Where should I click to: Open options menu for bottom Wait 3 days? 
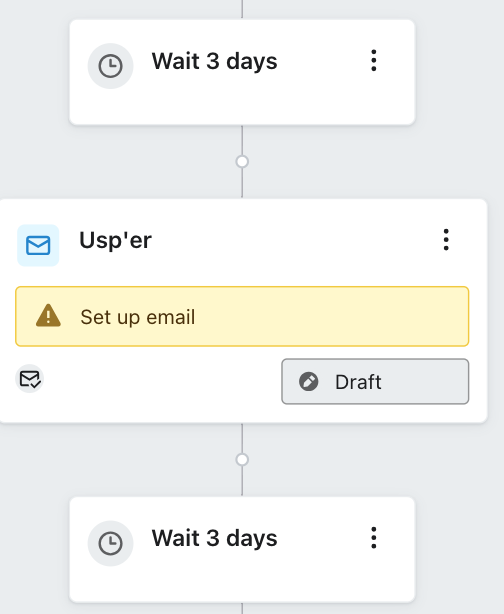coord(374,538)
